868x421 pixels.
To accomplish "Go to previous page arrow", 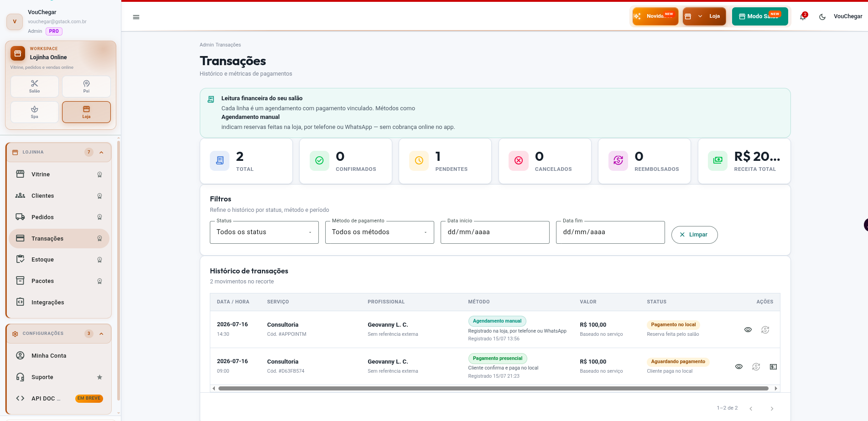I will tap(751, 409).
